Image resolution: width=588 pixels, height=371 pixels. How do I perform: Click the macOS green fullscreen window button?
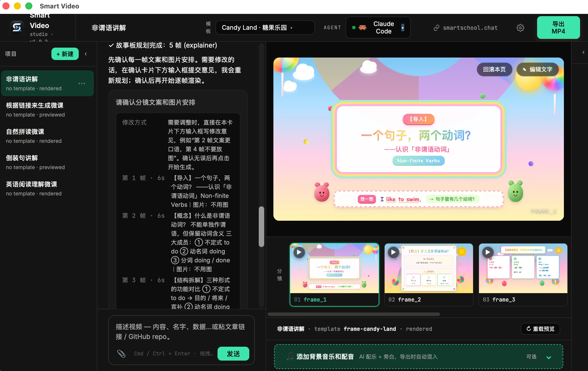coord(29,6)
